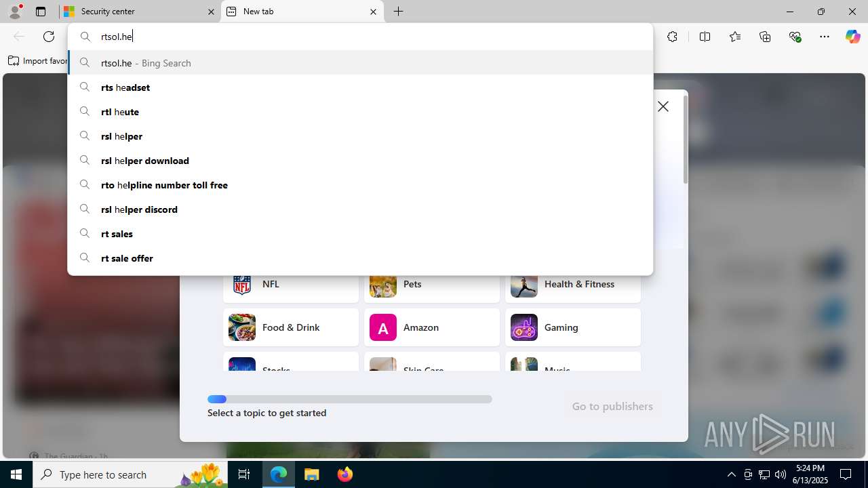The height and width of the screenshot is (488, 868).
Task: Launch the Copilot sidebar
Action: tap(852, 37)
